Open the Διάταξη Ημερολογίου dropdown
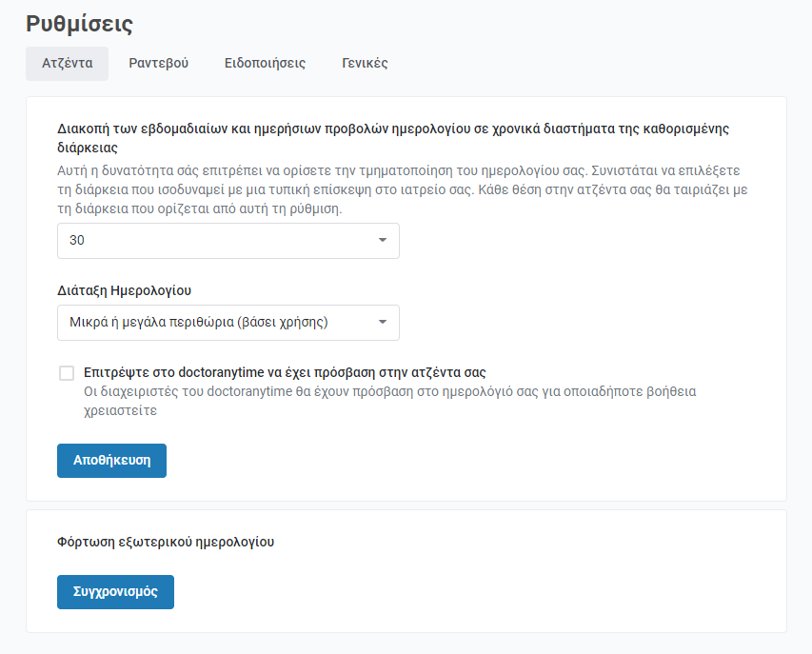This screenshot has height=654, width=812. (228, 323)
